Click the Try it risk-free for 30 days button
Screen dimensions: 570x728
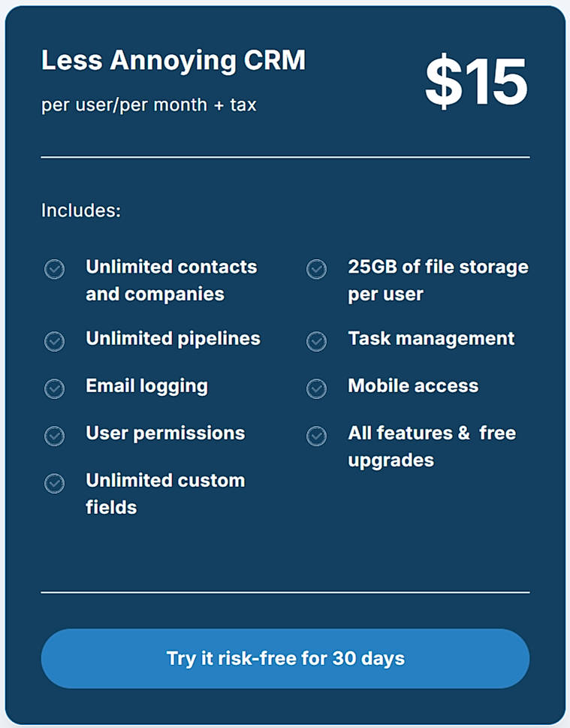pos(285,658)
